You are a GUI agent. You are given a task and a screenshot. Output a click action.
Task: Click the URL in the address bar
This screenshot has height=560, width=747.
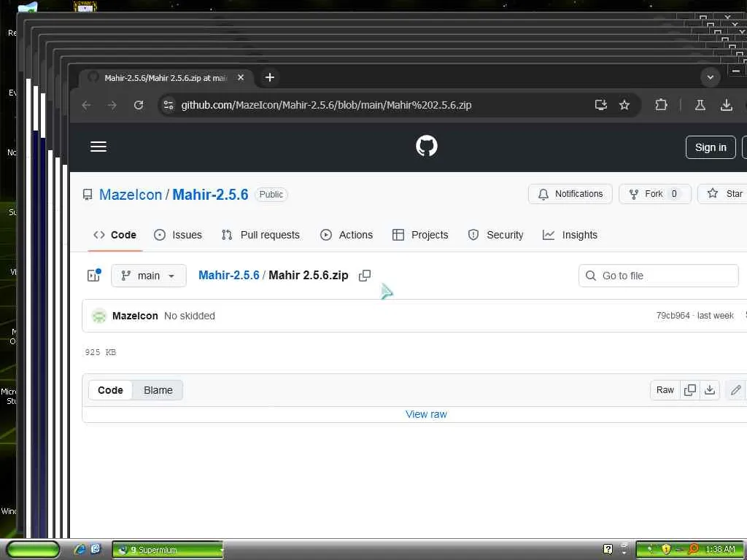(x=326, y=105)
